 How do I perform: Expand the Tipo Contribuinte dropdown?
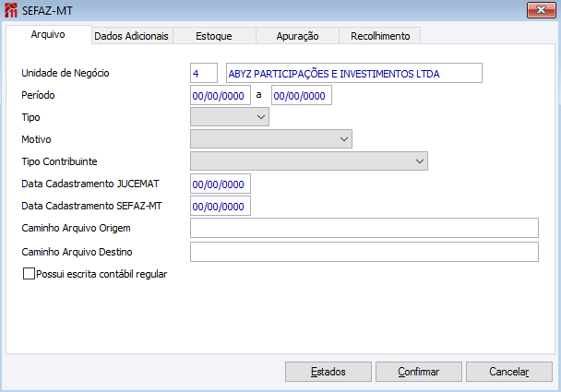[309, 161]
